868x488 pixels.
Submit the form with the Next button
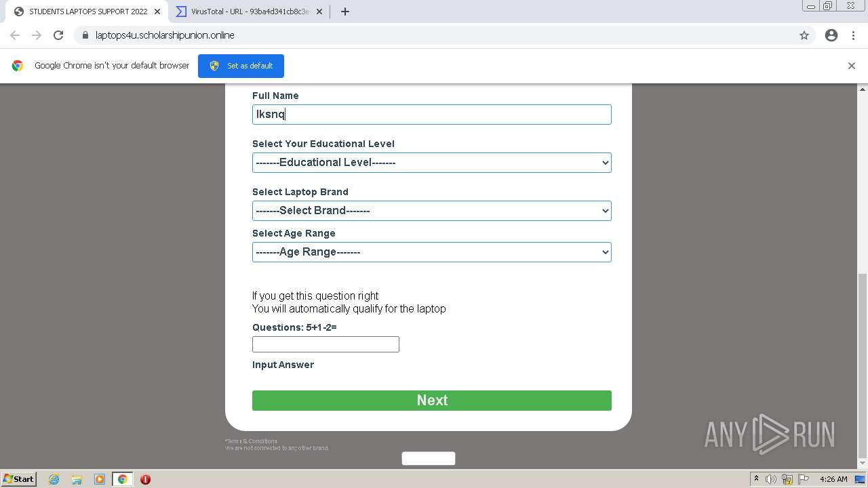(432, 401)
